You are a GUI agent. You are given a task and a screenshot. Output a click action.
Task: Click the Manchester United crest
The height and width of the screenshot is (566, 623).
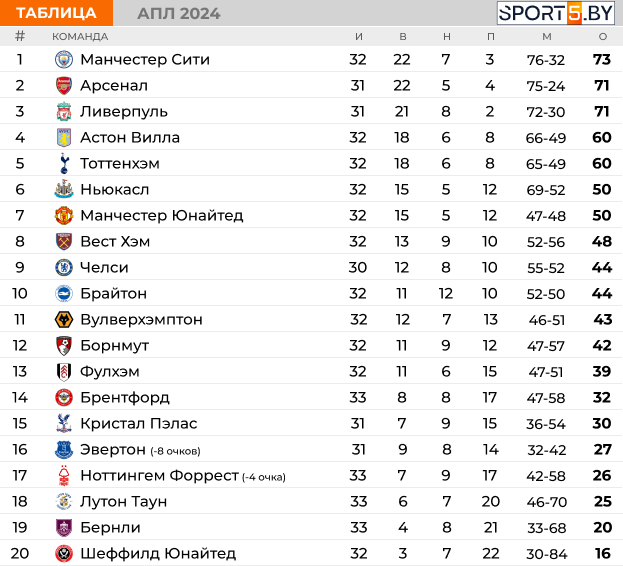coord(64,215)
